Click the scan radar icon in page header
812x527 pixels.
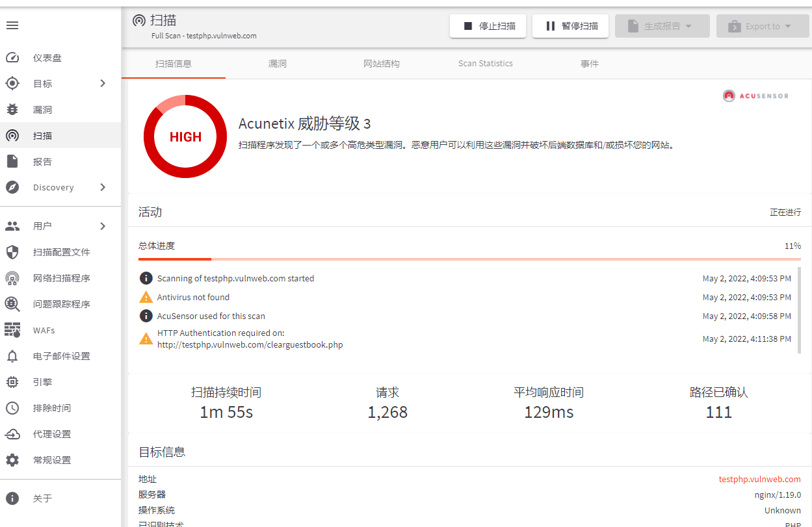point(138,20)
